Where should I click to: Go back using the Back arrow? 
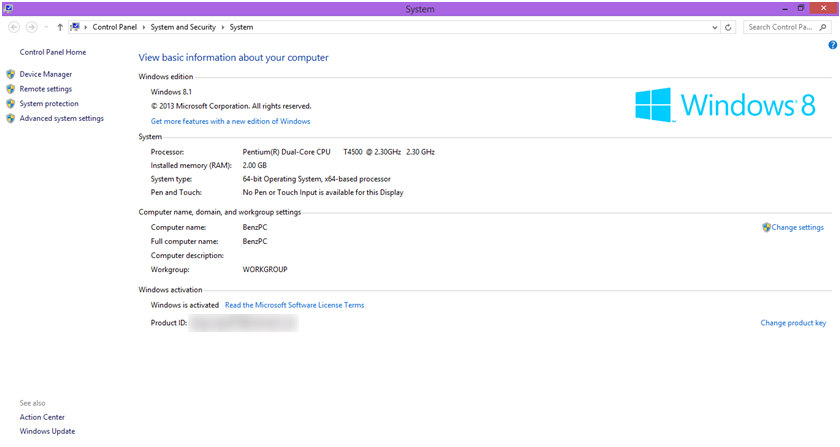[14, 27]
